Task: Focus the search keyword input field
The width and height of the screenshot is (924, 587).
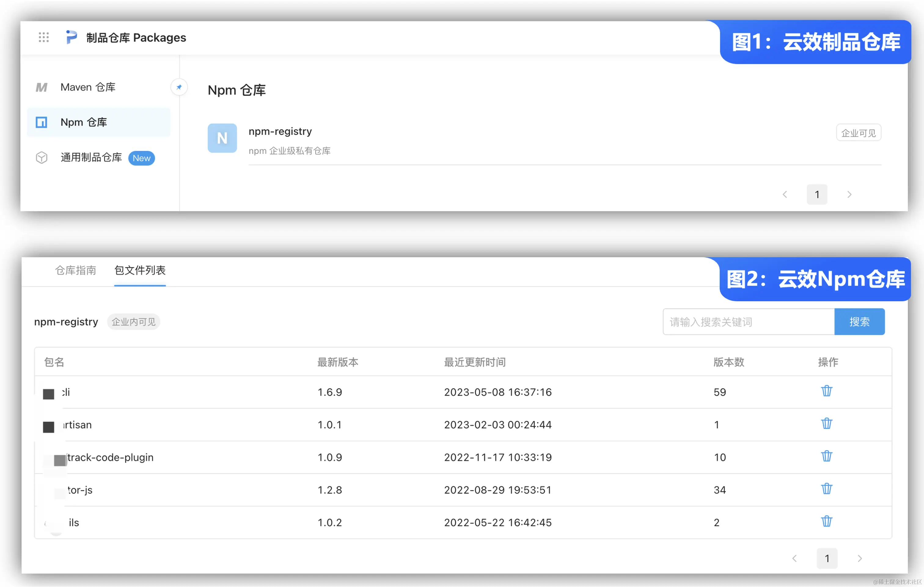Action: [748, 322]
